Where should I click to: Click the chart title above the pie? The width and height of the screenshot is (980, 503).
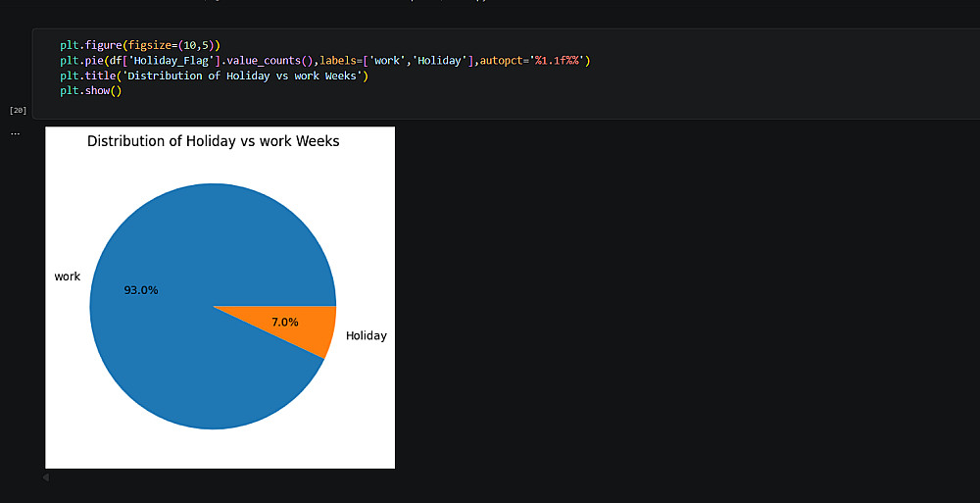pos(214,141)
